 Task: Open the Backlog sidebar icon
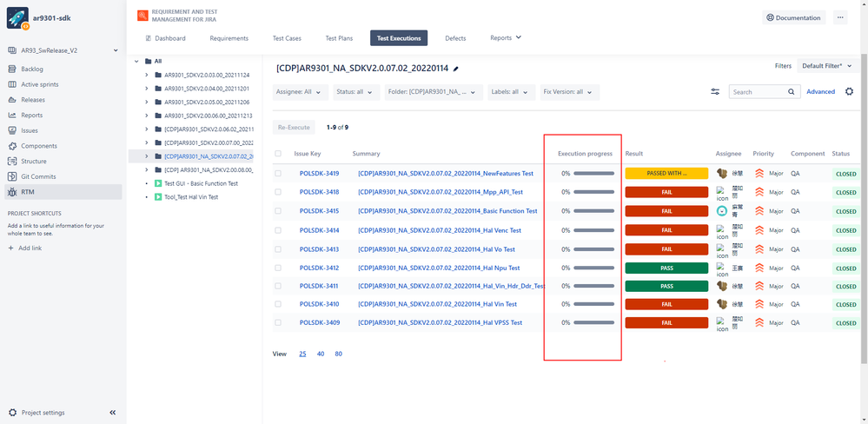tap(11, 70)
